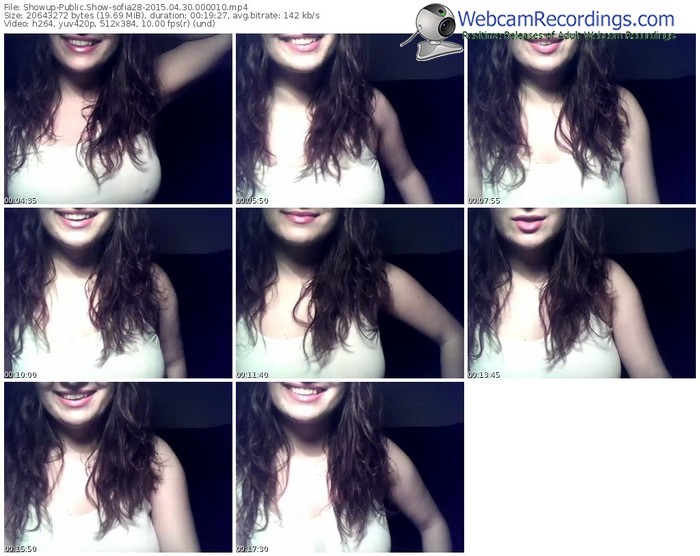Open the frame stamped 00:13:45

point(581,293)
